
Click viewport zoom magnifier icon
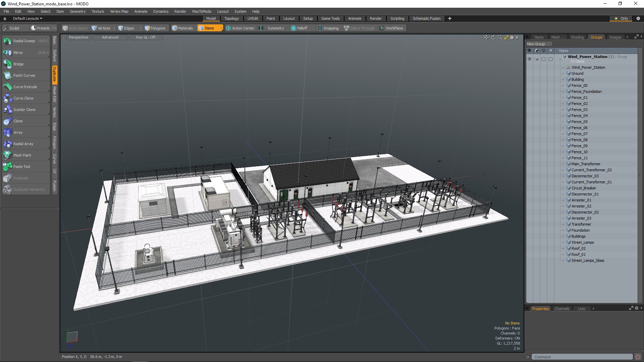tap(500, 38)
